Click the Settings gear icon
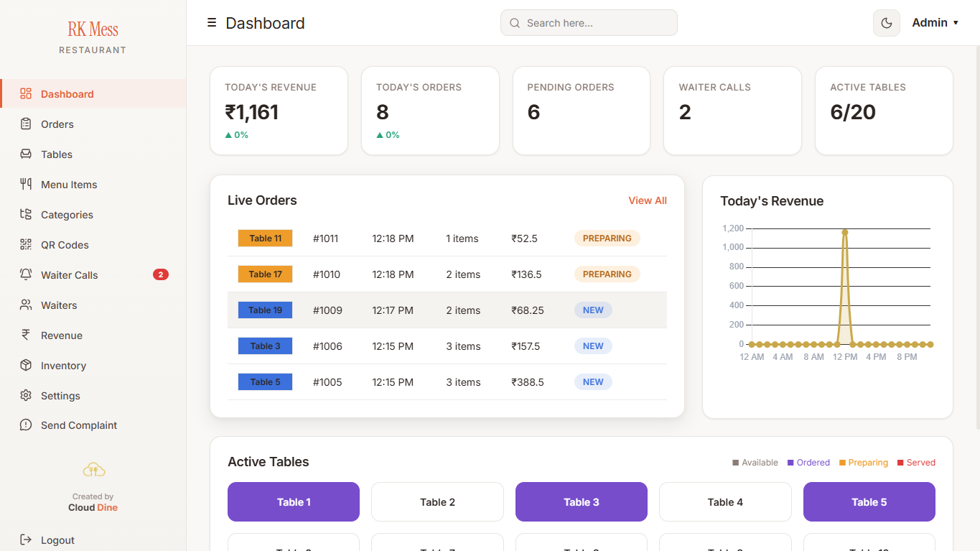 tap(26, 395)
